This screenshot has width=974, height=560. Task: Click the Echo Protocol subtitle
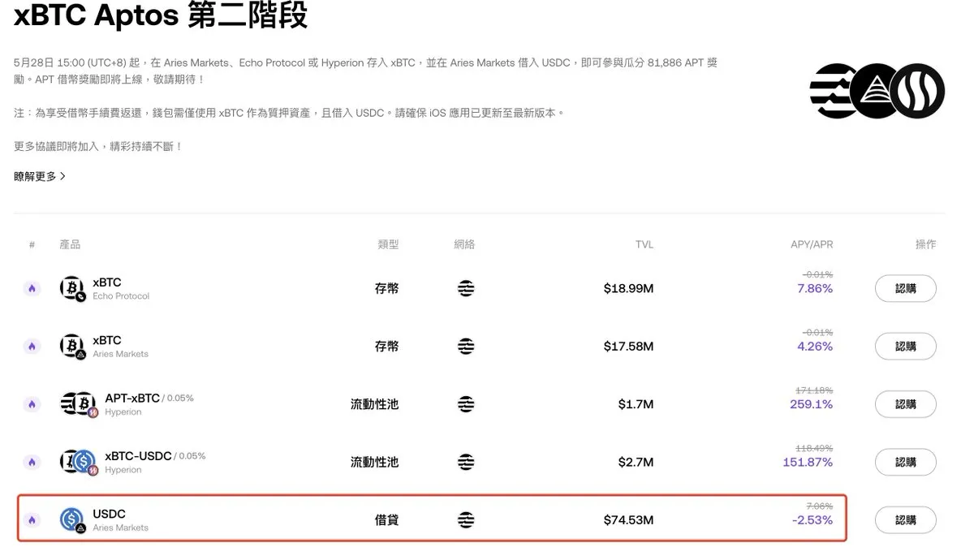[x=121, y=296]
